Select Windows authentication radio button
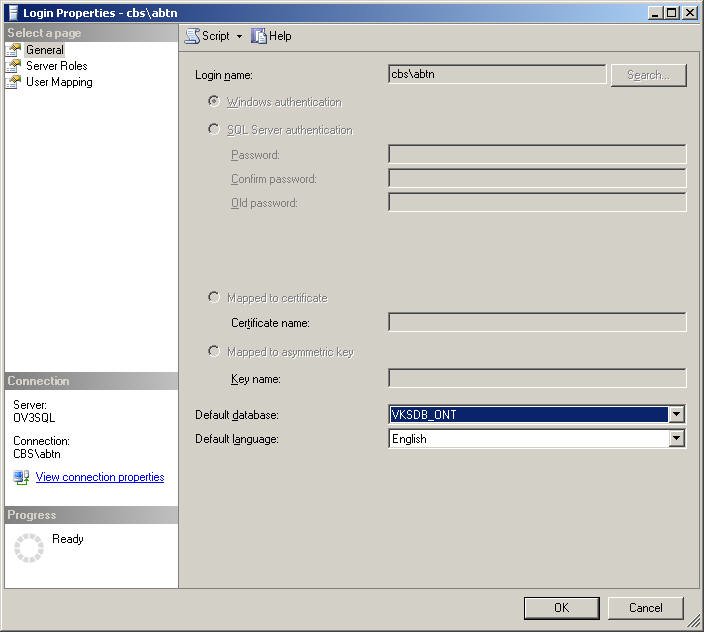704x632 pixels. coord(214,102)
